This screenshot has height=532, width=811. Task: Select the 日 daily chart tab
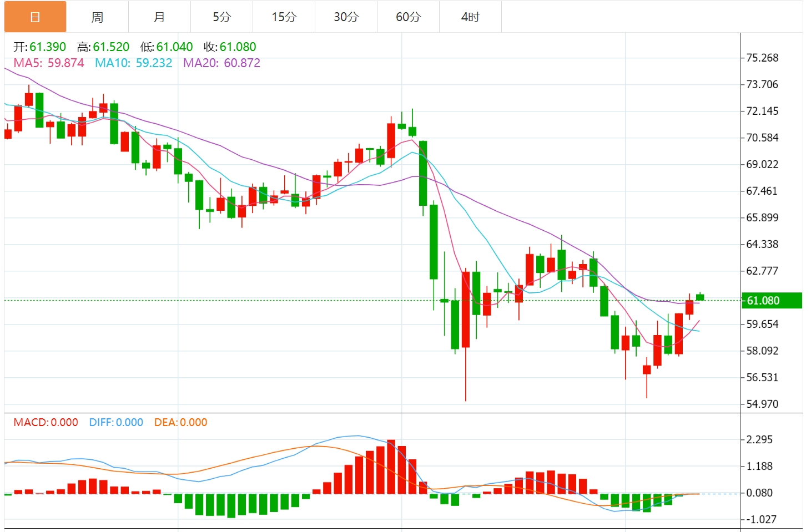click(x=35, y=17)
